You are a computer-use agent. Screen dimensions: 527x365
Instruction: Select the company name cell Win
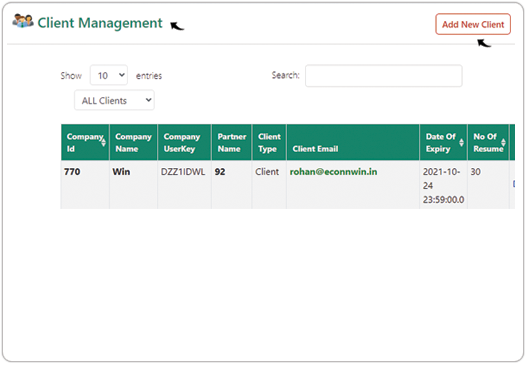click(133, 185)
